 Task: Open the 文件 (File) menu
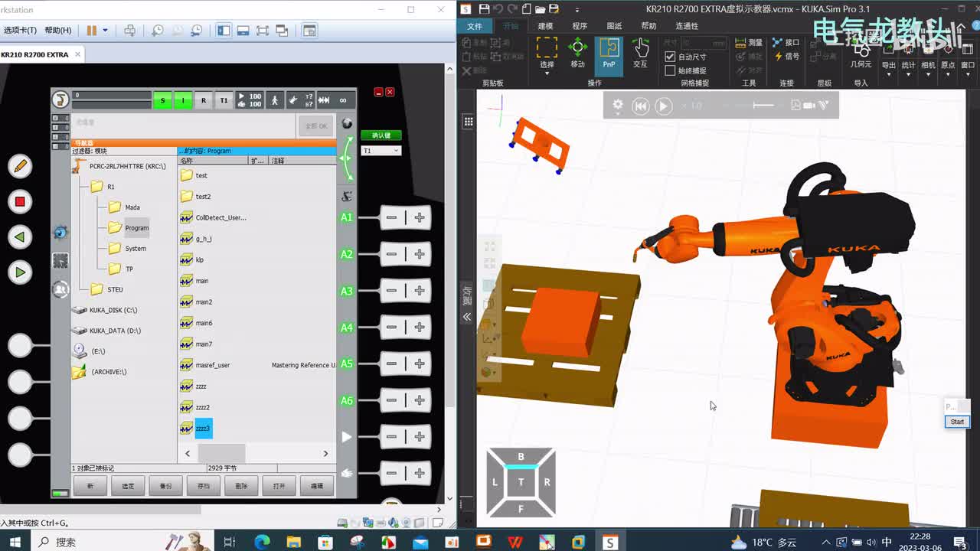coord(475,26)
